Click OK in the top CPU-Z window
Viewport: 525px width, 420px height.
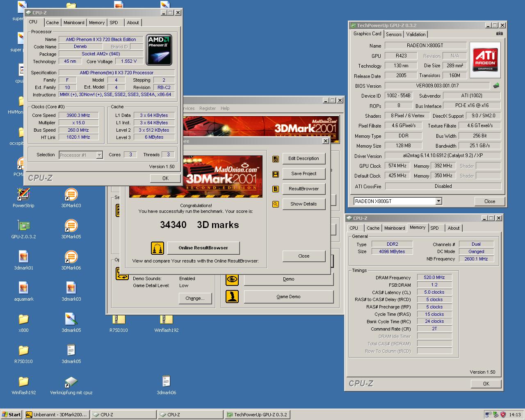click(x=165, y=178)
